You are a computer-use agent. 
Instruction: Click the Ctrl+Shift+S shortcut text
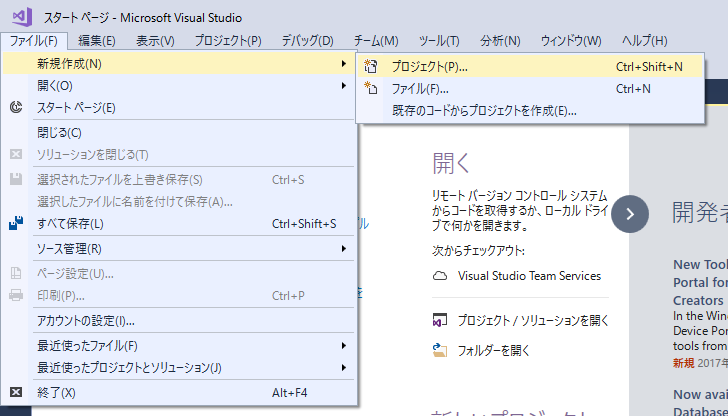tap(304, 224)
